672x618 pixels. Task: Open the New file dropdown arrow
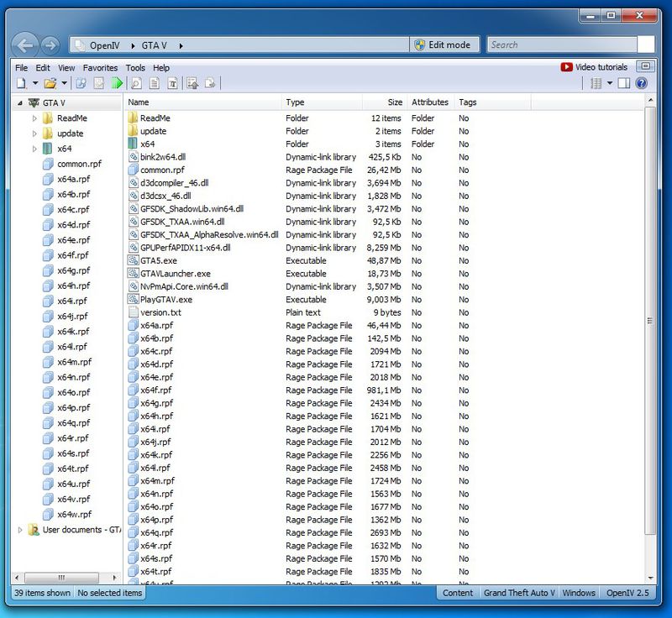35,83
